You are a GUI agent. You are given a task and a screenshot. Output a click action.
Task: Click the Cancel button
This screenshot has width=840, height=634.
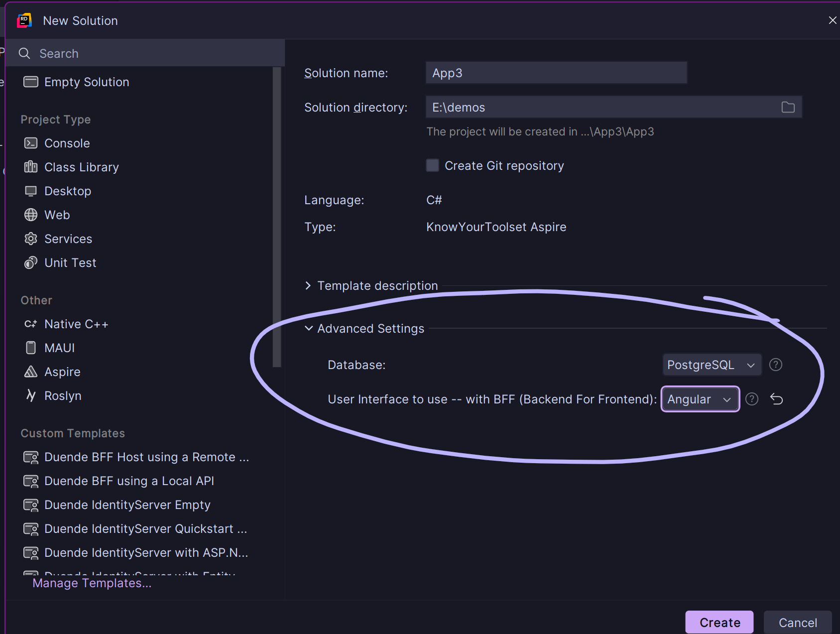point(798,623)
